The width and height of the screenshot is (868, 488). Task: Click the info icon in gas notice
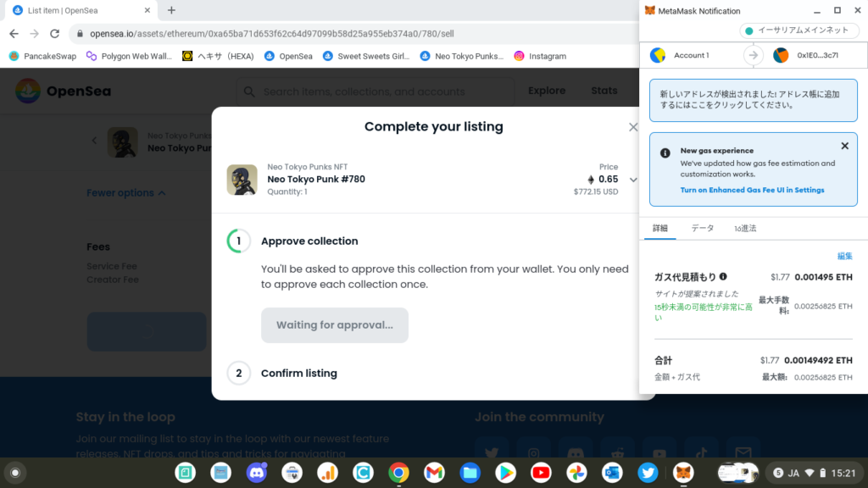coord(665,153)
